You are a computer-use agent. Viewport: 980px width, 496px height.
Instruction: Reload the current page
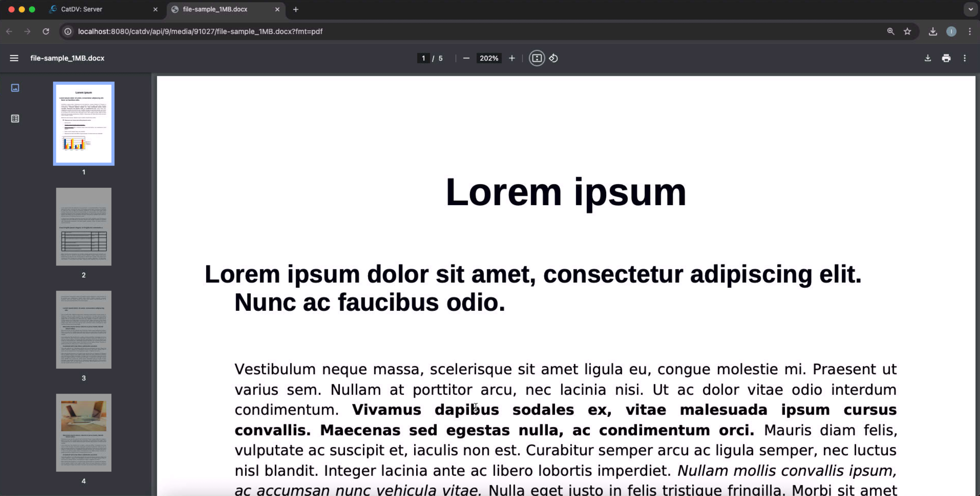click(46, 32)
